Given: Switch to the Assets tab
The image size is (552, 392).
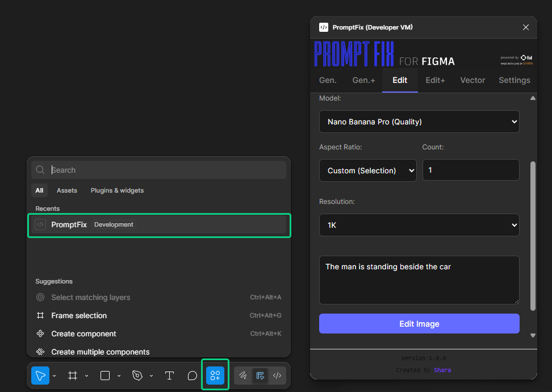Looking at the screenshot, I should click(x=67, y=190).
